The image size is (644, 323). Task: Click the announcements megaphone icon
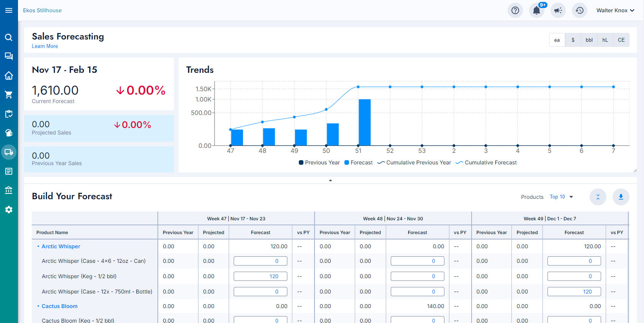click(558, 10)
